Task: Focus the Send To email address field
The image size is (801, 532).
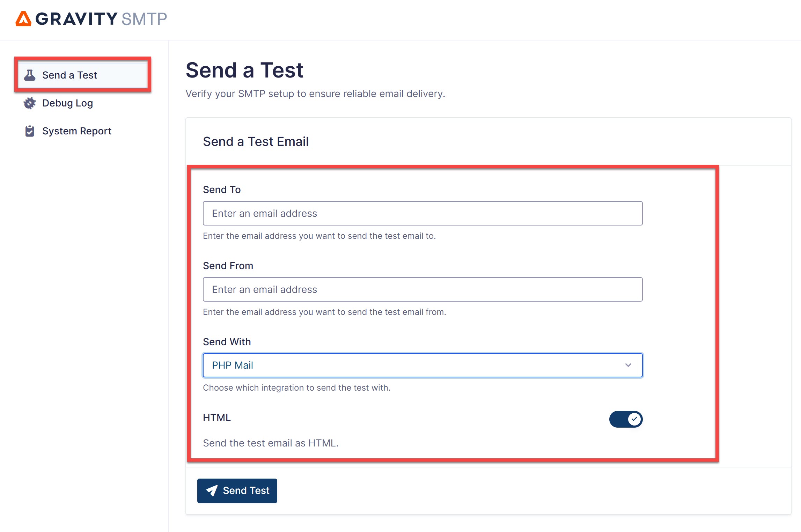Action: coord(422,213)
